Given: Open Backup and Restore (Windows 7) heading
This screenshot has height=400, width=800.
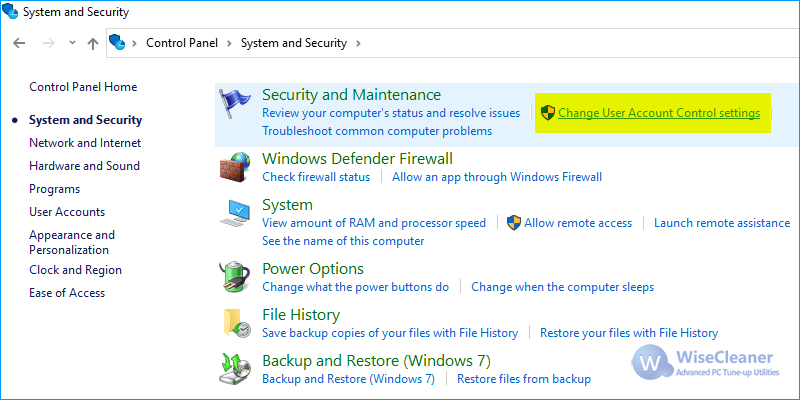Looking at the screenshot, I should pos(376,361).
